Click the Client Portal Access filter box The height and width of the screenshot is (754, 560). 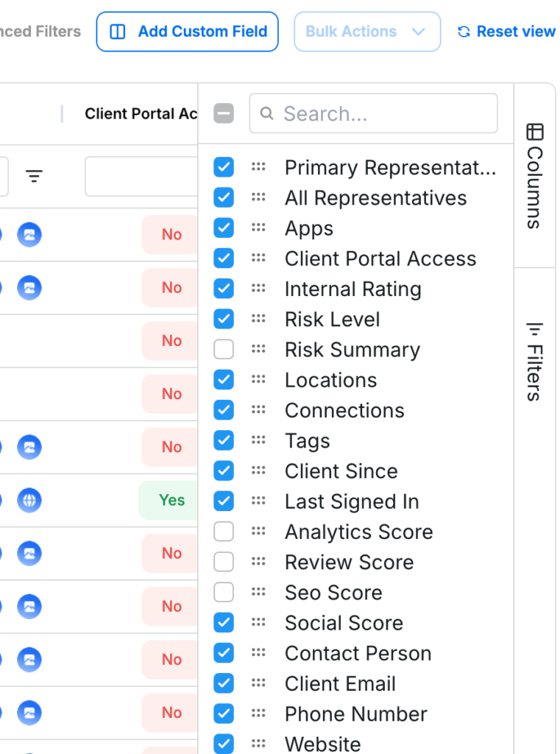141,177
